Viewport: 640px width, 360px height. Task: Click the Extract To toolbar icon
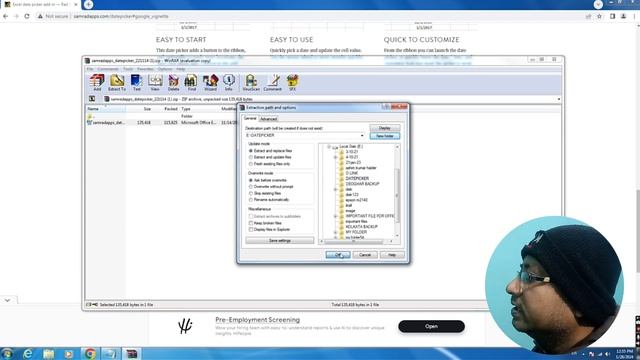click(117, 82)
